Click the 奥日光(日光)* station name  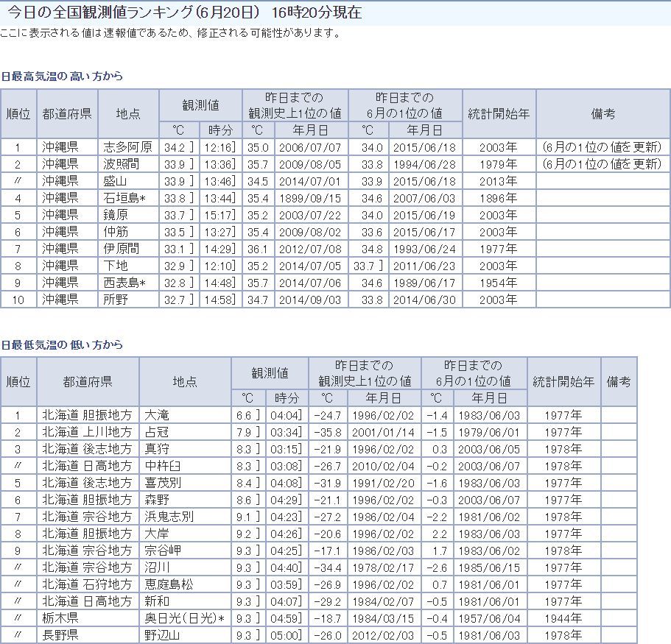pyautogui.click(x=184, y=618)
